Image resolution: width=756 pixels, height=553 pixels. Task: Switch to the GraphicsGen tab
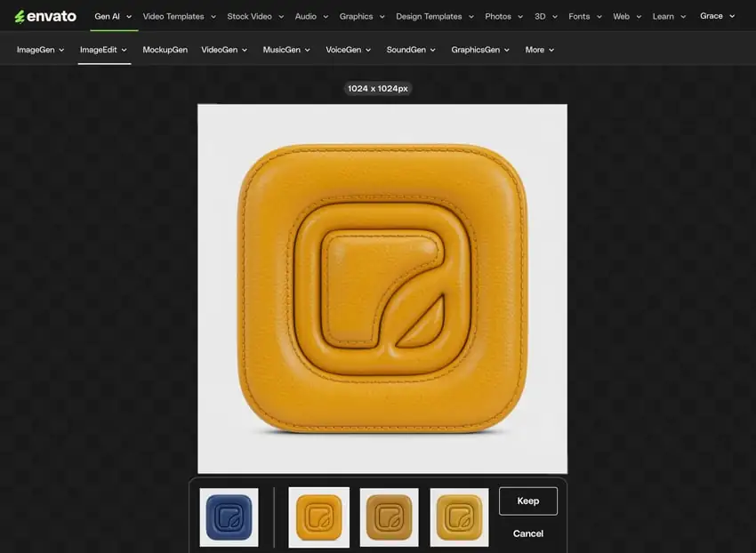476,50
